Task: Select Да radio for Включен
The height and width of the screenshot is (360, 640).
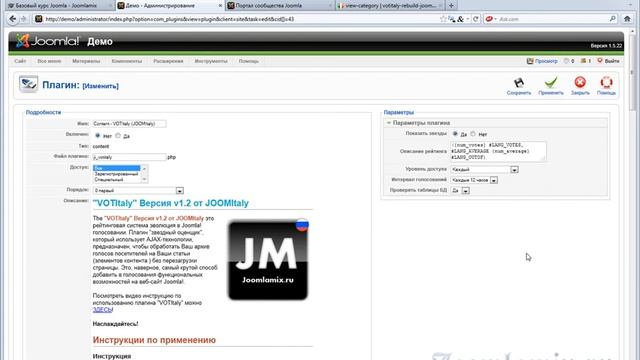Action: (x=118, y=136)
